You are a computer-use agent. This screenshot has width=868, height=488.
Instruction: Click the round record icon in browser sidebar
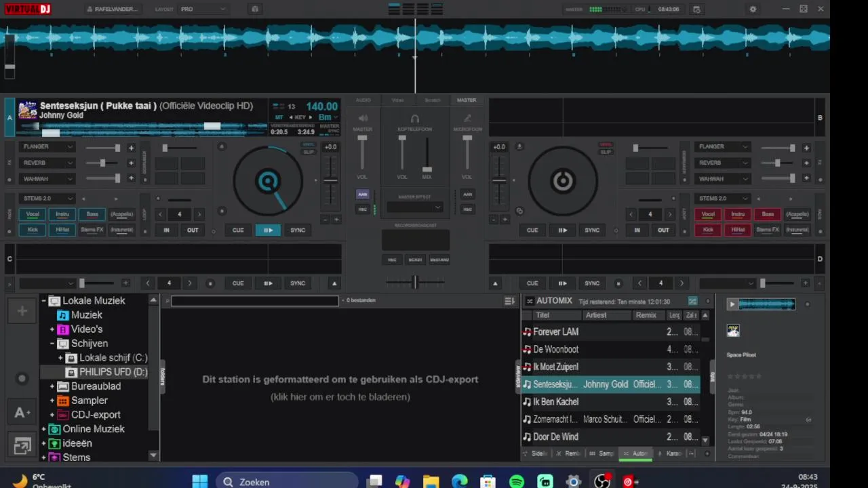tap(22, 379)
